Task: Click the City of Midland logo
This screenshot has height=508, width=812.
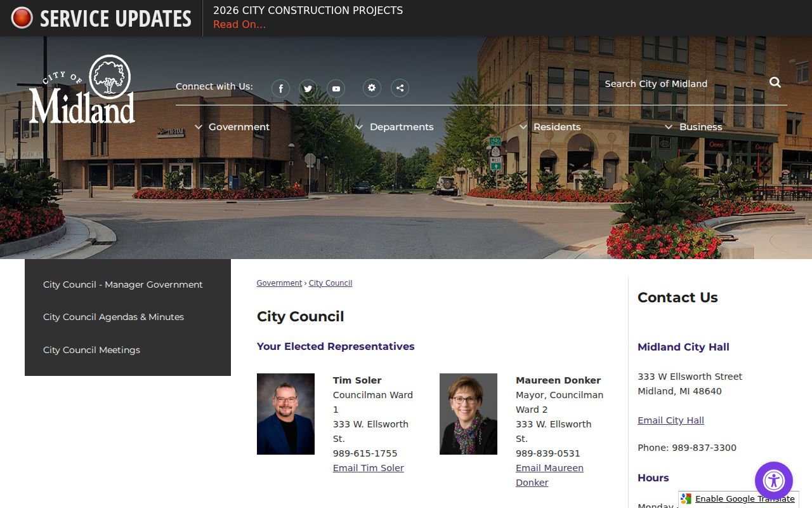Action: click(x=82, y=90)
